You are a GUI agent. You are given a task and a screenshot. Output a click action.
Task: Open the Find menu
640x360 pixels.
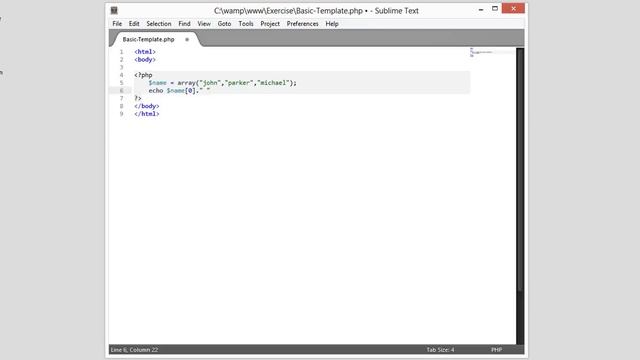click(x=184, y=24)
